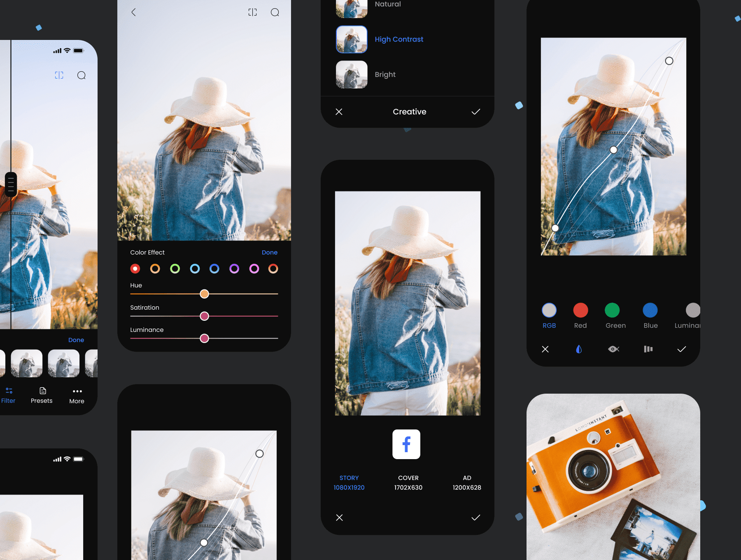Viewport: 741px width, 560px height.
Task: Click Done in the Color Effect panel
Action: point(270,252)
